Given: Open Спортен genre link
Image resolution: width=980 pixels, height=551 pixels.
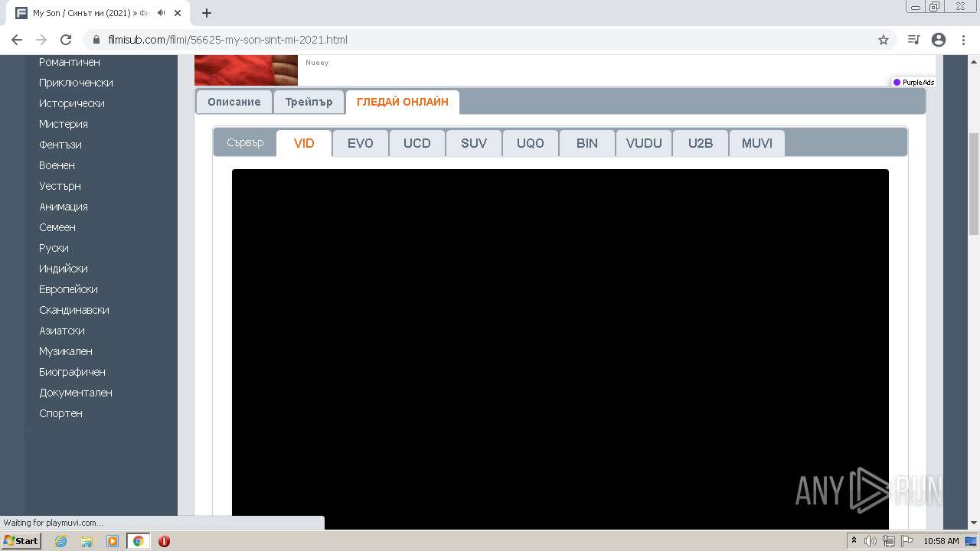Looking at the screenshot, I should click(60, 413).
